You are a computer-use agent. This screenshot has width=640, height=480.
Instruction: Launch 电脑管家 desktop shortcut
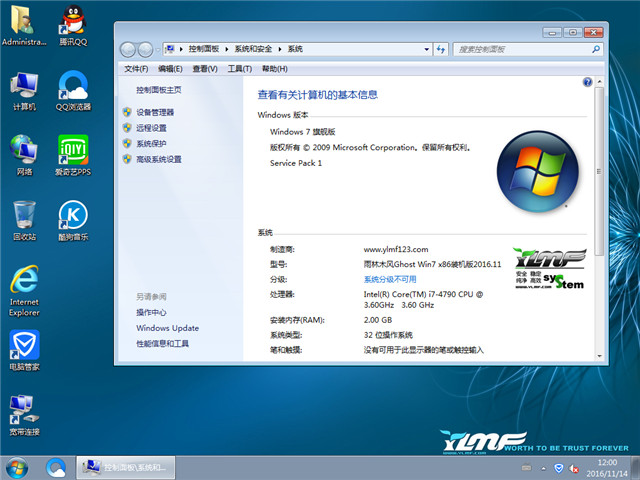tap(24, 350)
